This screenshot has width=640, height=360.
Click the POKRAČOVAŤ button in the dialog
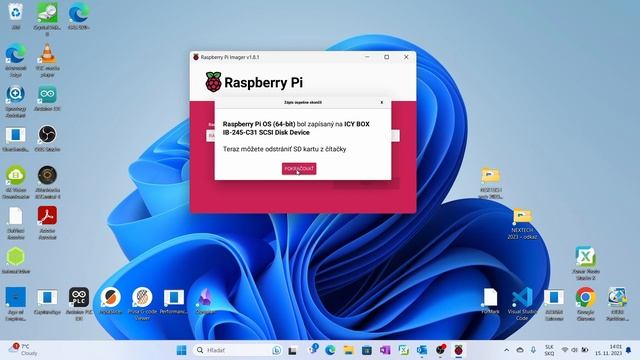(299, 169)
